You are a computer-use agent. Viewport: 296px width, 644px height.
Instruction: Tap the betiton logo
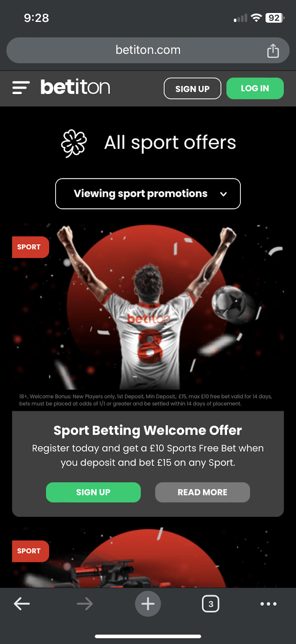[x=75, y=87]
